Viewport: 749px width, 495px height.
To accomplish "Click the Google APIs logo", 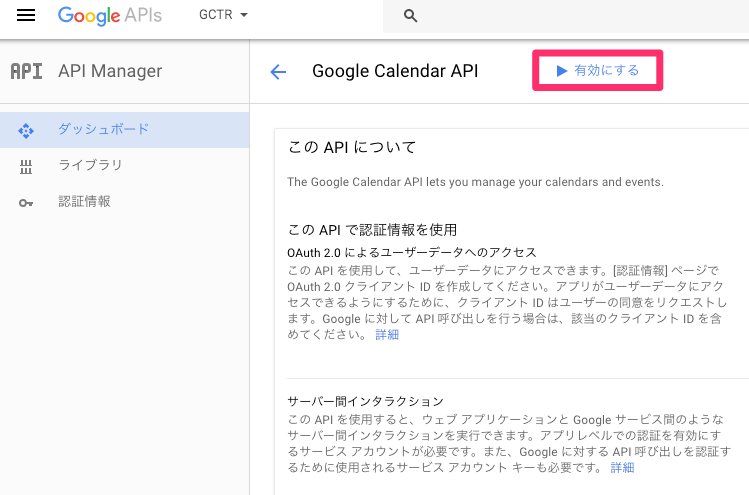I will tap(110, 16).
